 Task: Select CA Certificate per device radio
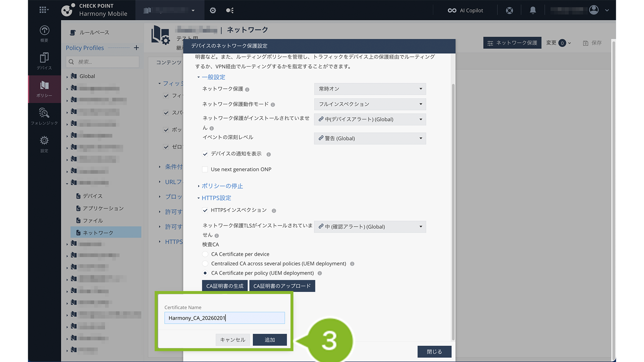tap(205, 254)
